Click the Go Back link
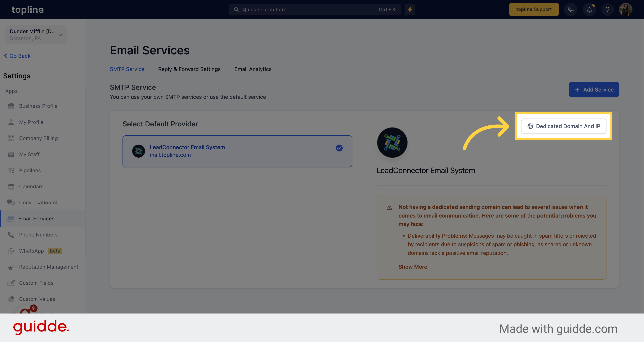Viewport: 644px width, 342px height. 17,56
